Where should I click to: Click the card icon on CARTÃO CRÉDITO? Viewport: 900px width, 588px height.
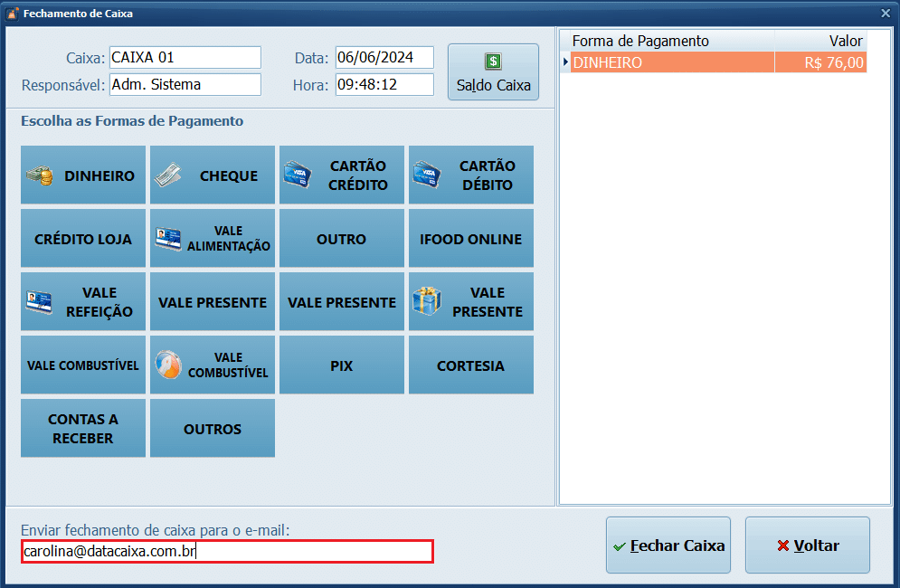point(298,174)
